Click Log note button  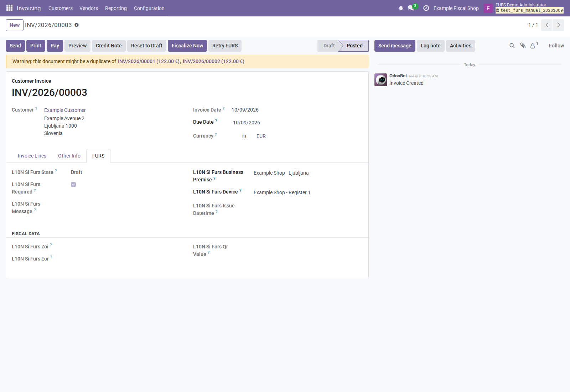[x=431, y=46]
